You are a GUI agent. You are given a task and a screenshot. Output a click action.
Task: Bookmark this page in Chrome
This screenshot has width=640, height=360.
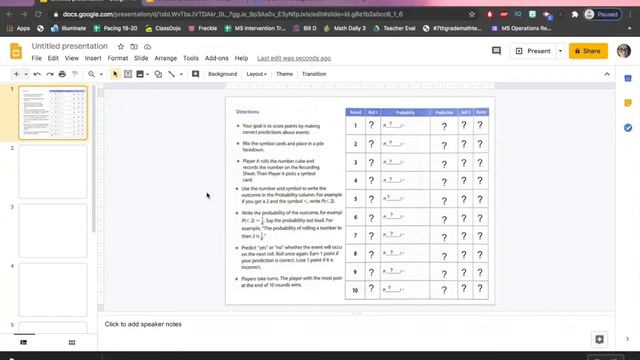pyautogui.click(x=472, y=14)
